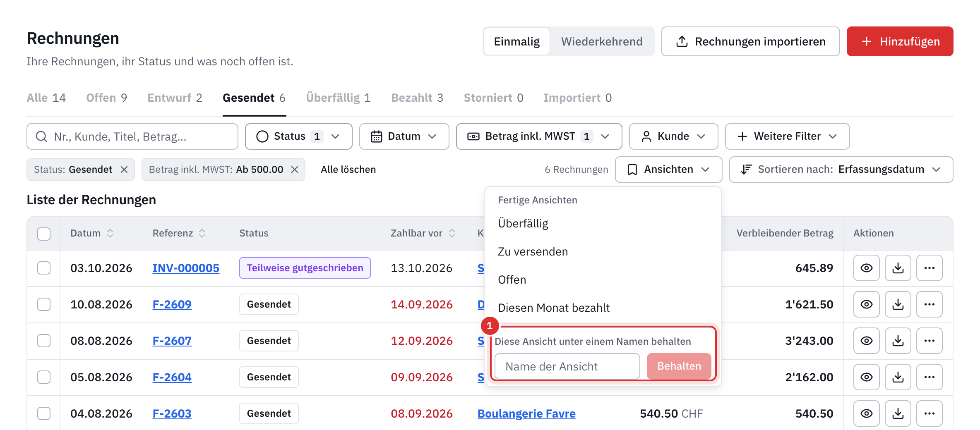View invoice F-2607 via eye icon
The image size is (980, 430).
(866, 341)
